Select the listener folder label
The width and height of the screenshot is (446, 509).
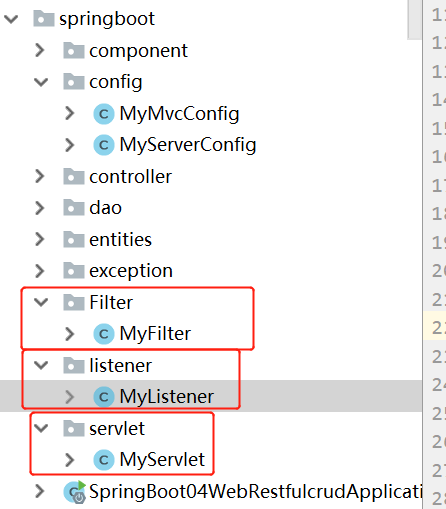click(x=120, y=366)
